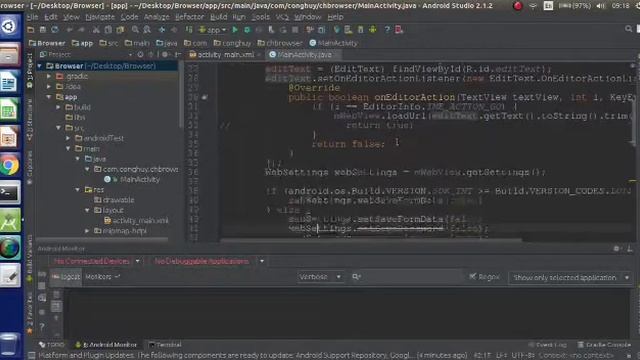Click the Synchronize toolbar icon
Image resolution: width=640 pixels, height=360 pixels.
click(x=54, y=30)
